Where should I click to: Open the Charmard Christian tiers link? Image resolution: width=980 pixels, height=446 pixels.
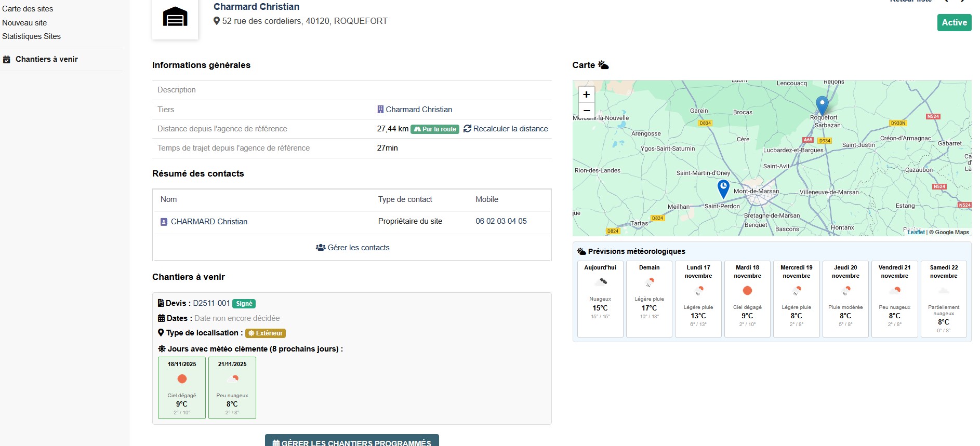coord(419,110)
